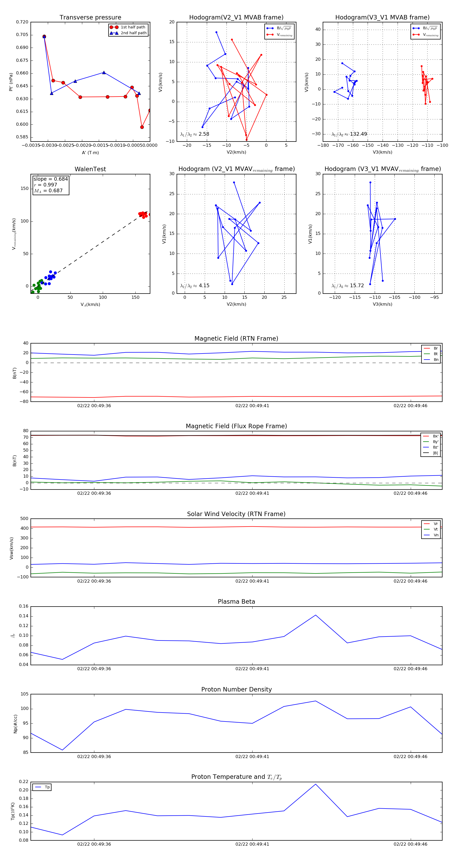Screen dimensions: 473x868
Task: Click the 'V_remaining(km/s)' y-axis label
Action: coord(14,234)
